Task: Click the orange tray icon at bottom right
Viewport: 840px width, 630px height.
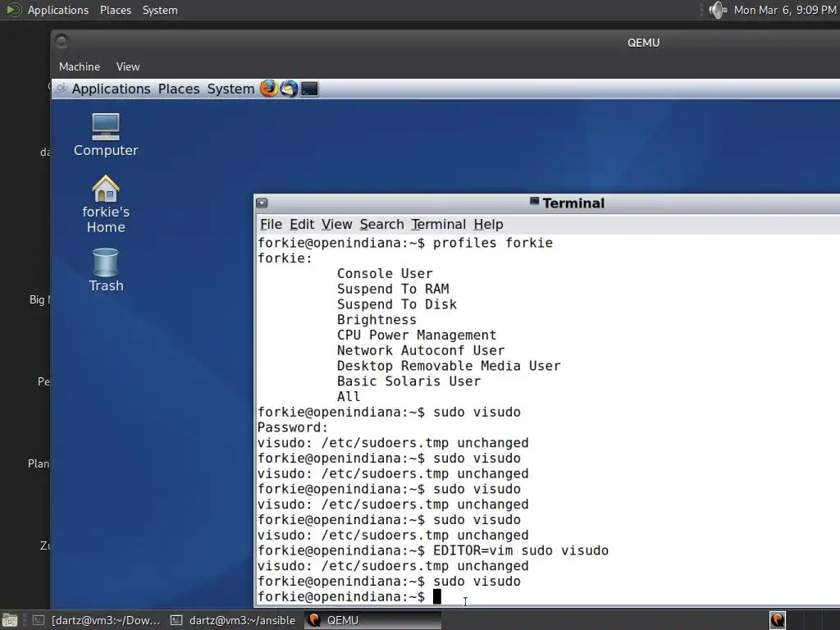Action: [778, 620]
